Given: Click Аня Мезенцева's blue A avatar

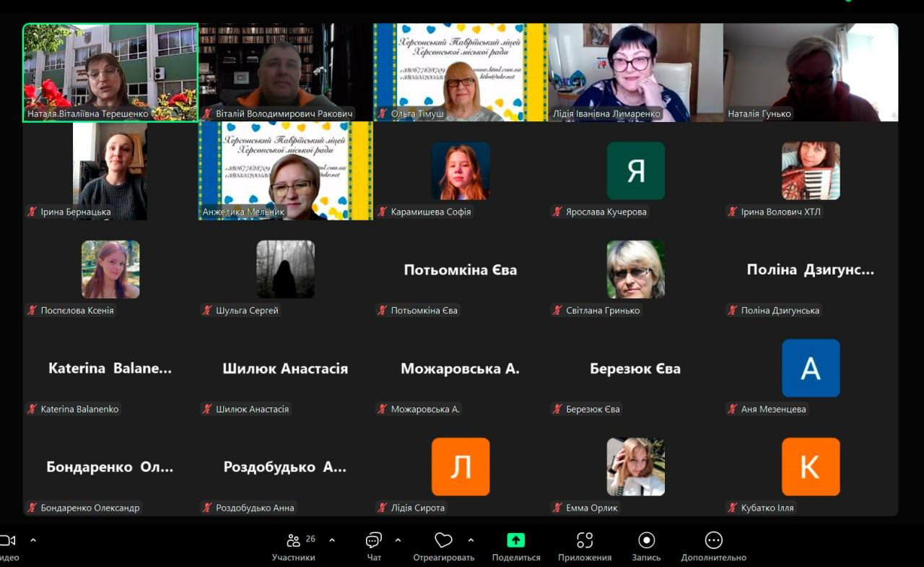Looking at the screenshot, I should pyautogui.click(x=811, y=368).
